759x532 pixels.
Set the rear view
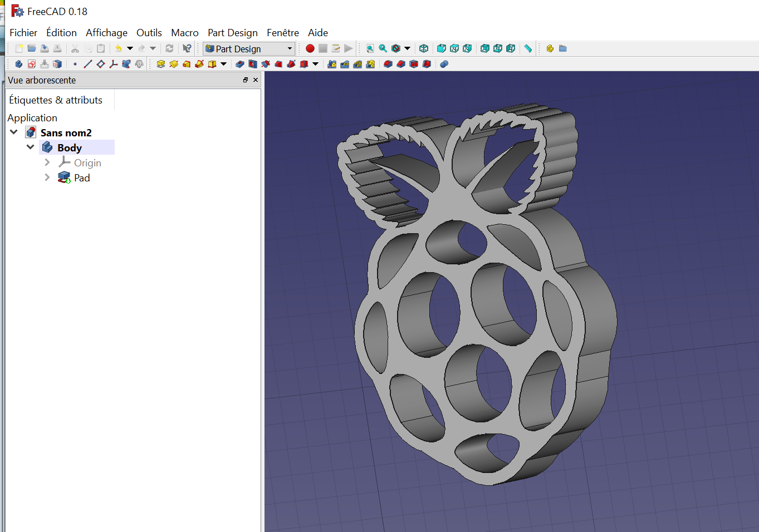click(485, 48)
